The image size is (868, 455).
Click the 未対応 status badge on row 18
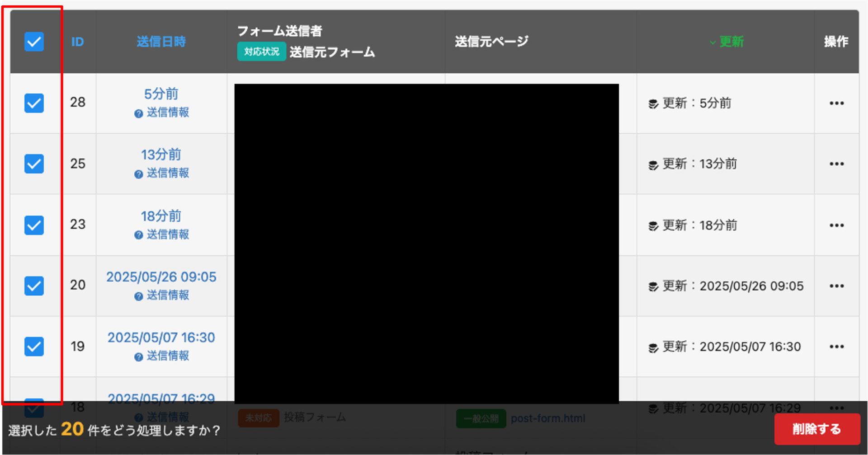point(258,418)
